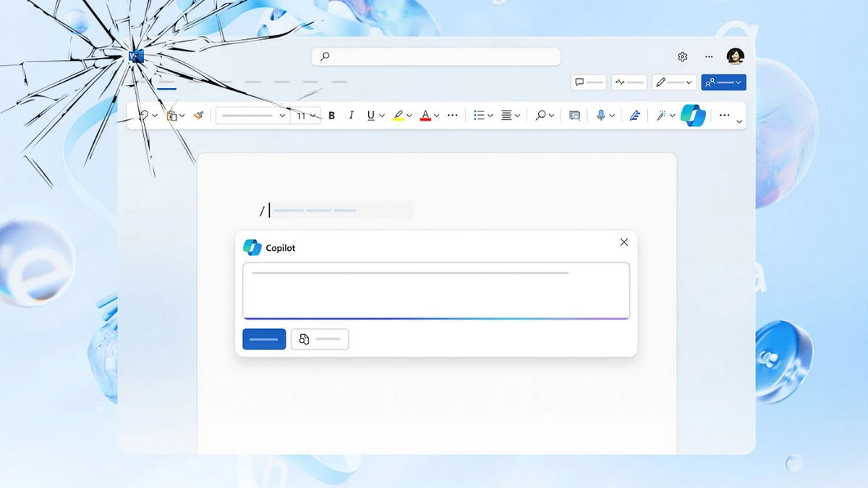The width and height of the screenshot is (868, 488).
Task: Open Settings via the gear icon
Action: [x=682, y=56]
